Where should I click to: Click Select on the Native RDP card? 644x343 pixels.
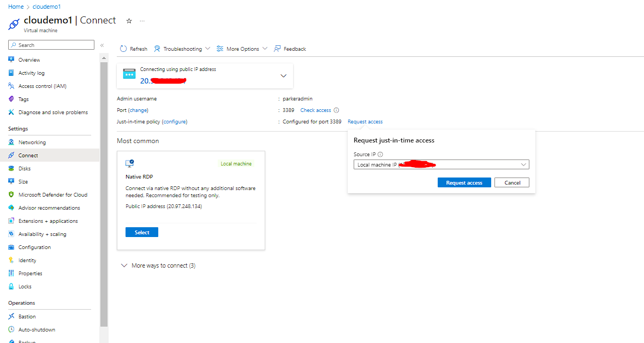[x=142, y=232]
